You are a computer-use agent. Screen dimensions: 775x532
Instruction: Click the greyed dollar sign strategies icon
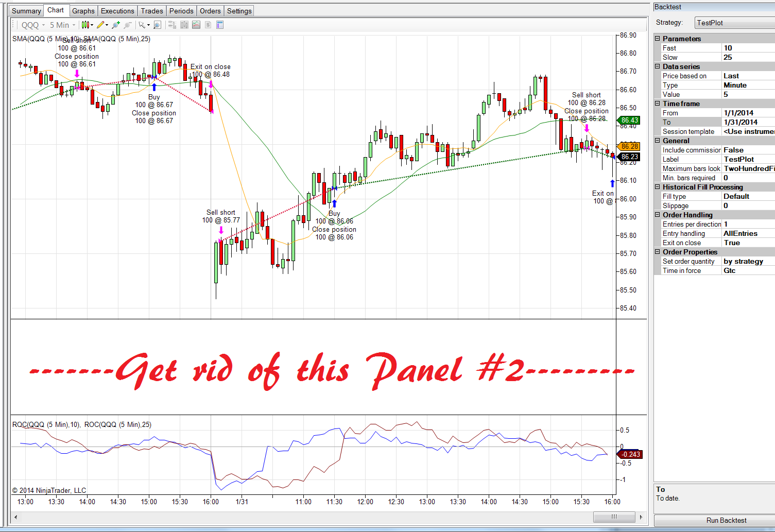tap(208, 25)
